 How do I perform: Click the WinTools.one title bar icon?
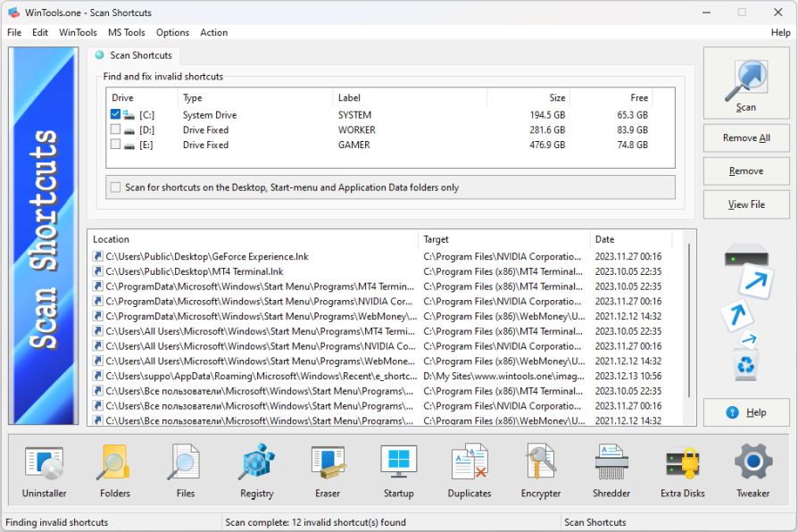pyautogui.click(x=13, y=12)
